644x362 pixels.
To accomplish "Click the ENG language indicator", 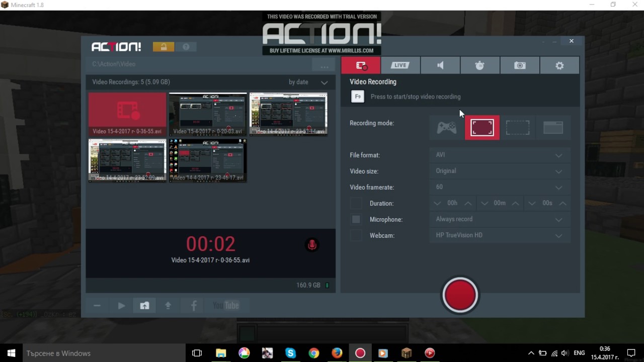I will click(x=579, y=353).
